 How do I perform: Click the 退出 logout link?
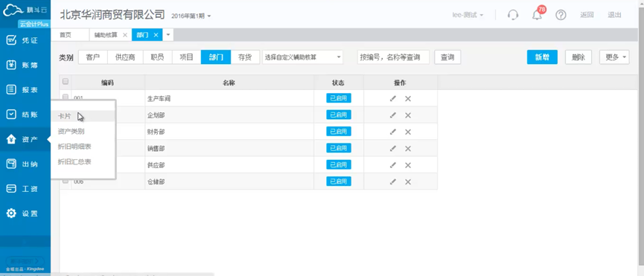coord(614,15)
